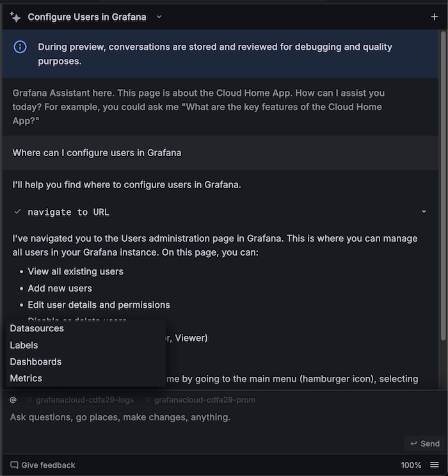Expand the navigate to URL step chevron
The height and width of the screenshot is (476, 448).
424,212
